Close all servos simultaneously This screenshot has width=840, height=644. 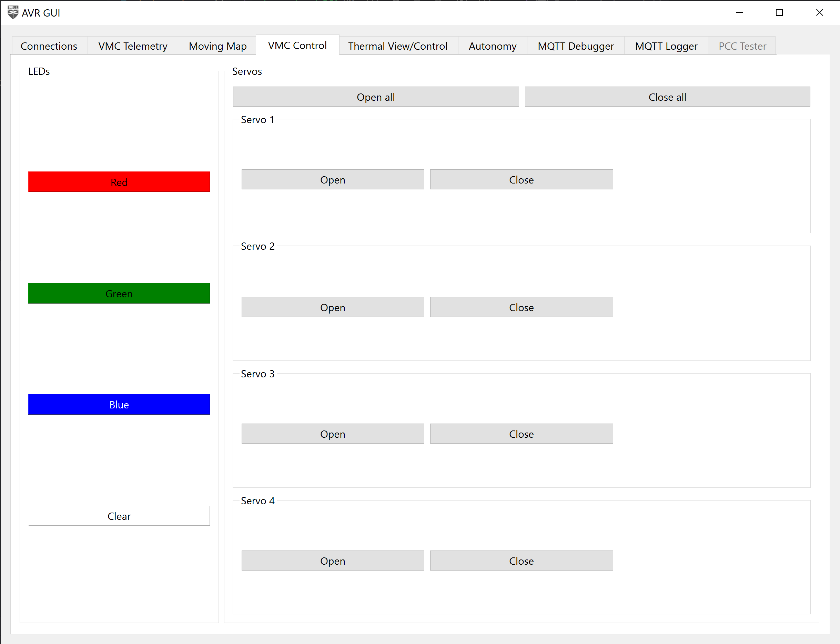coord(666,97)
